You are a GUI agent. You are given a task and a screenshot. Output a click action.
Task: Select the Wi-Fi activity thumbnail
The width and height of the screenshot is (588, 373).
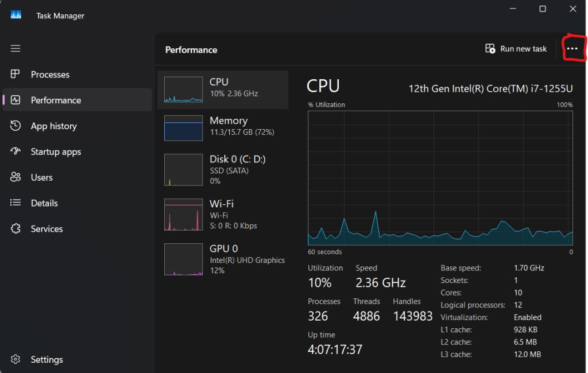[x=183, y=215]
